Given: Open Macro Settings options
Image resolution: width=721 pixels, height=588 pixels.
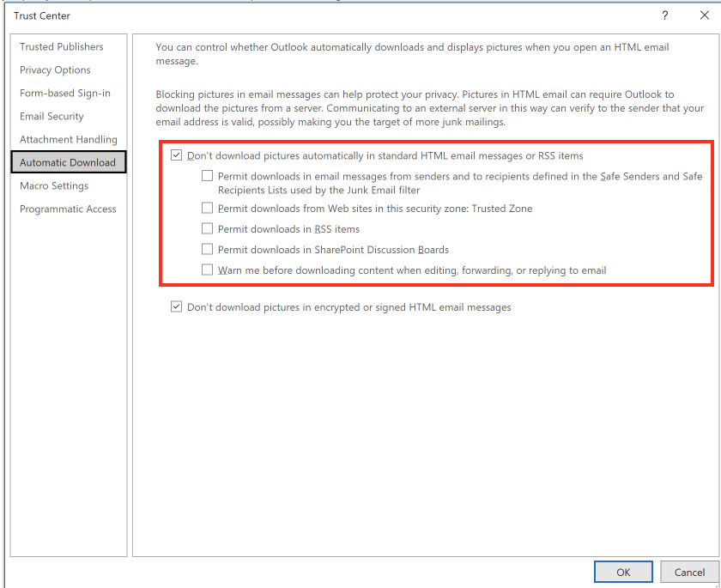Looking at the screenshot, I should [55, 185].
